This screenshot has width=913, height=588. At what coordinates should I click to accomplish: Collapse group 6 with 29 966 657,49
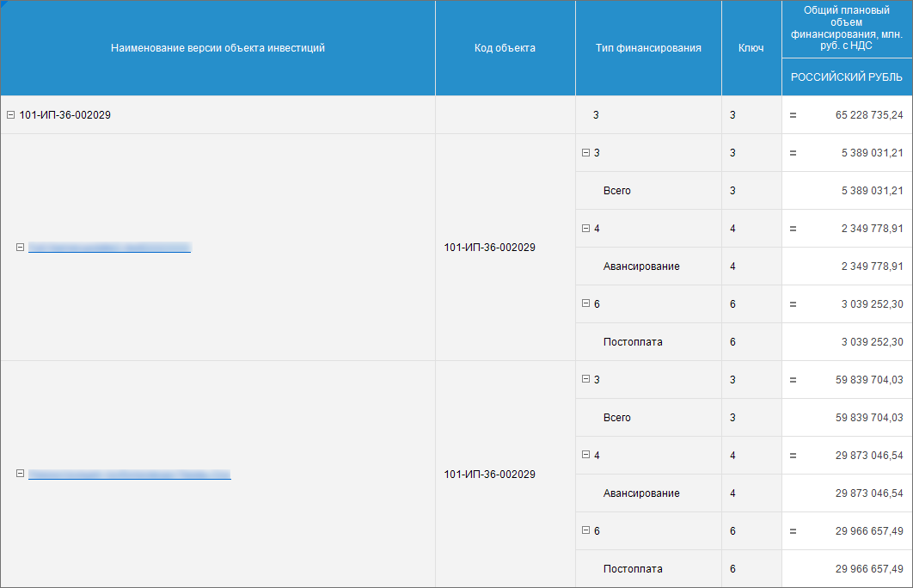(x=585, y=530)
